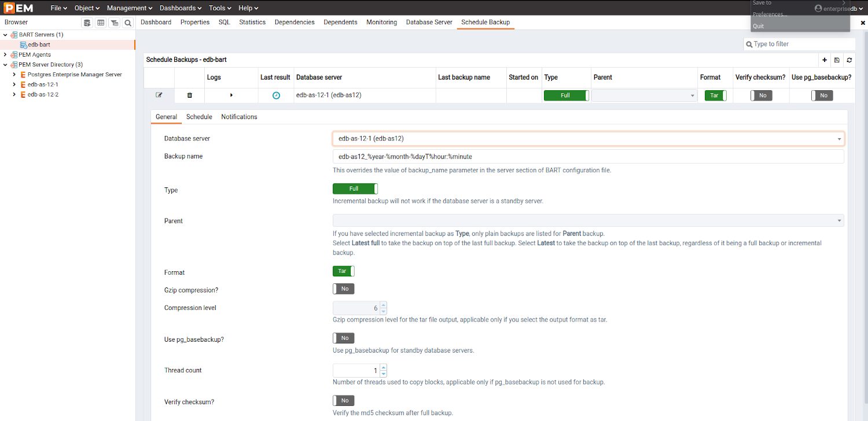868x421 pixels.
Task: Open the Object menu
Action: (87, 8)
